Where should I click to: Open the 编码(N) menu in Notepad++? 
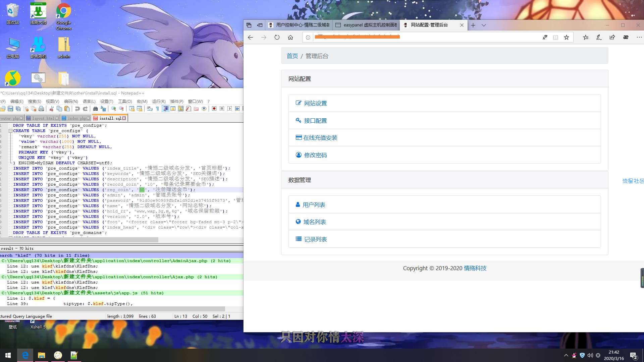[x=71, y=101]
